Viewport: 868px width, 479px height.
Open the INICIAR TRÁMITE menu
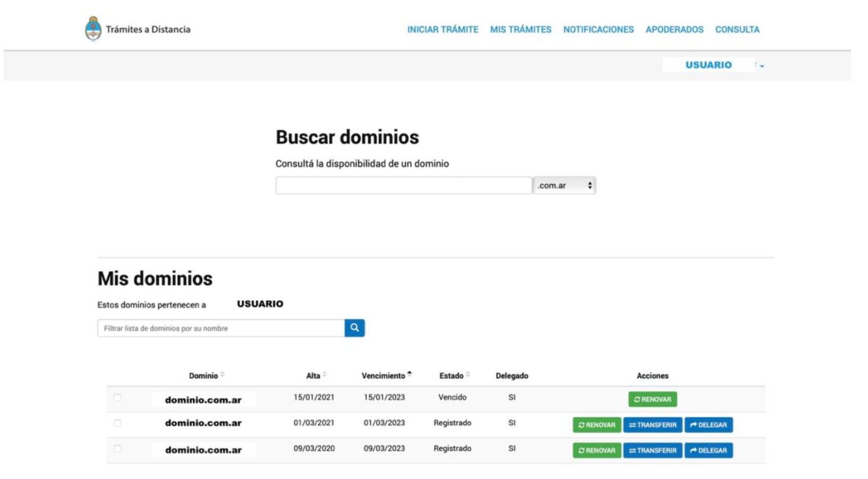click(442, 30)
